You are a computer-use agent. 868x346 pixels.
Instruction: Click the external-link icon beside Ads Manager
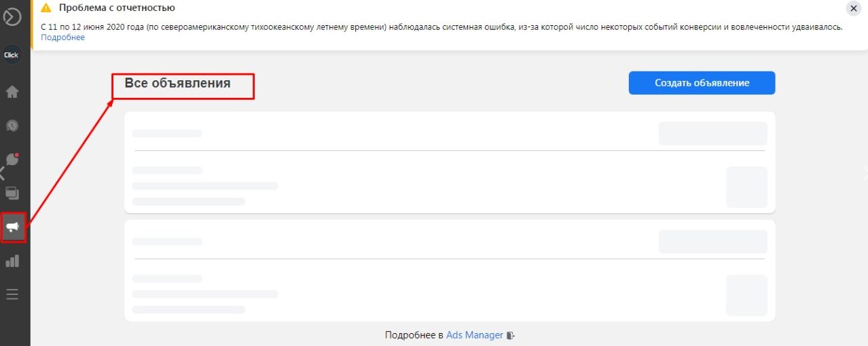[x=511, y=335]
